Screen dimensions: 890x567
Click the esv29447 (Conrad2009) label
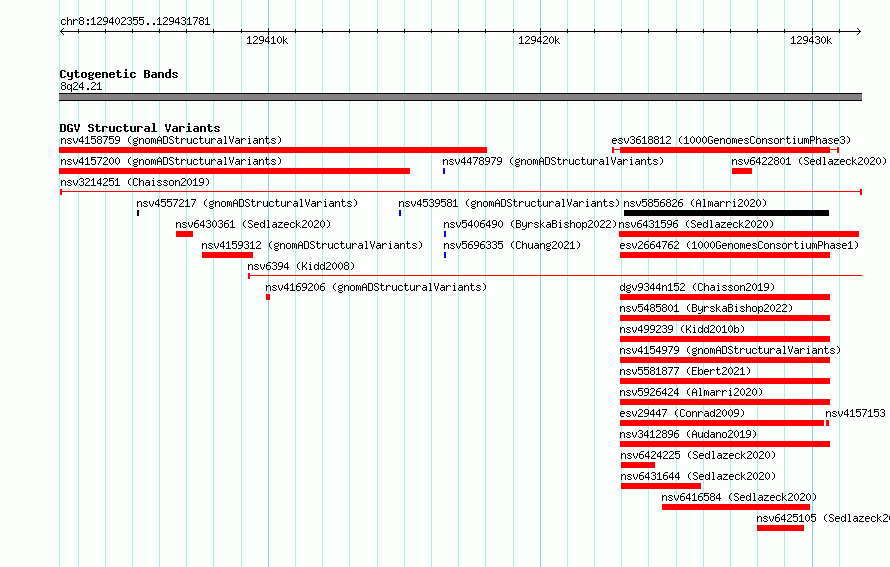pyautogui.click(x=682, y=413)
